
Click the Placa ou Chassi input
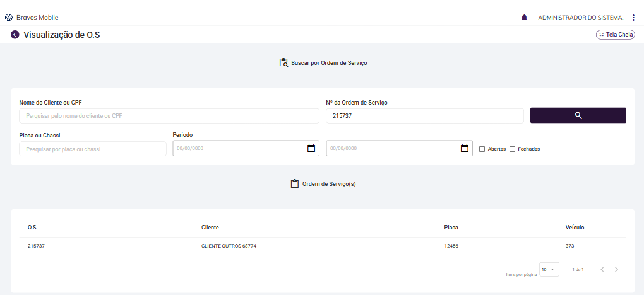pyautogui.click(x=93, y=149)
